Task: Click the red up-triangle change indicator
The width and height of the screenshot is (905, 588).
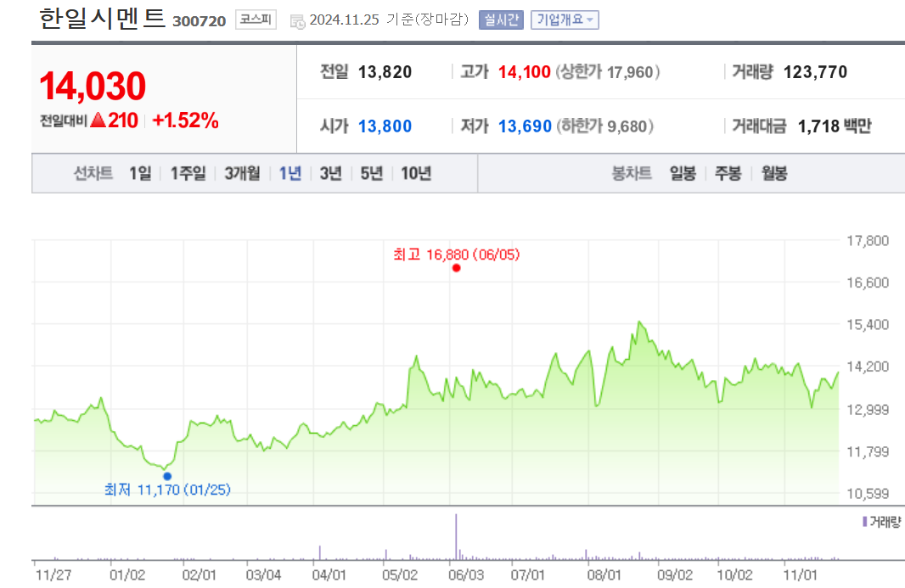Action: point(98,120)
